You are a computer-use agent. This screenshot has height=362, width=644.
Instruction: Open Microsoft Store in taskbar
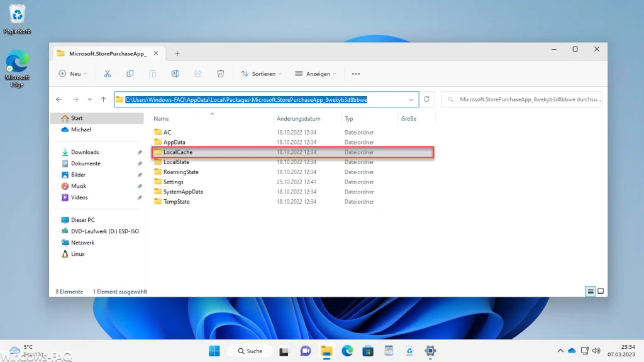click(368, 351)
